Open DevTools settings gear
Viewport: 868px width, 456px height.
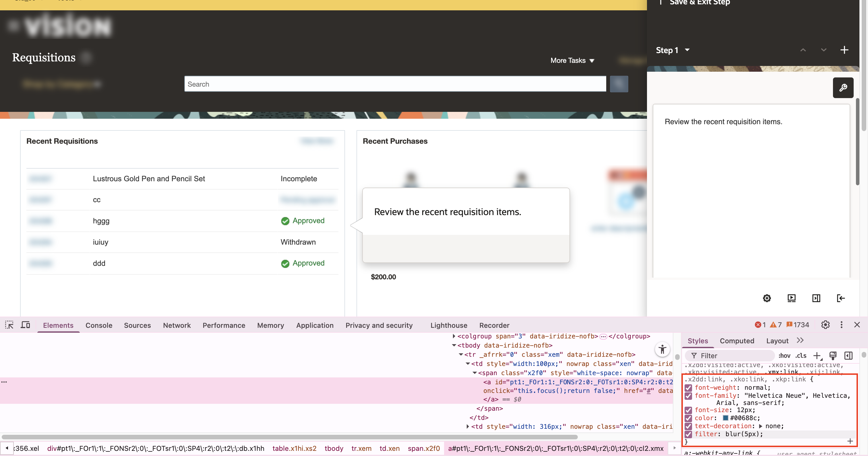[825, 325]
